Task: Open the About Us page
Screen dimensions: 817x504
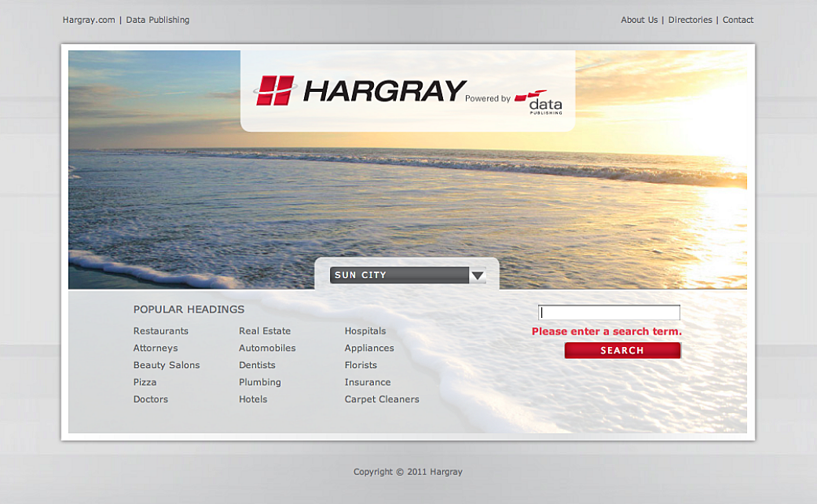Action: click(639, 20)
